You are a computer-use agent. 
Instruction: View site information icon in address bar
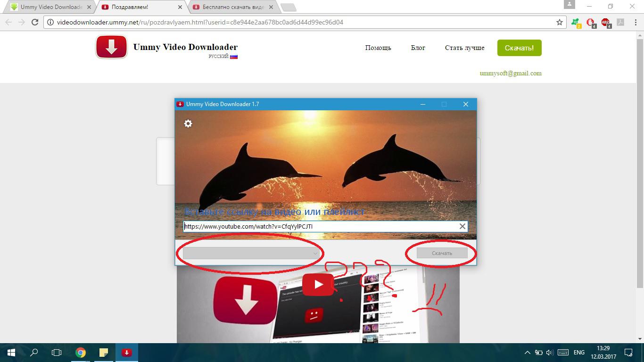tap(51, 22)
